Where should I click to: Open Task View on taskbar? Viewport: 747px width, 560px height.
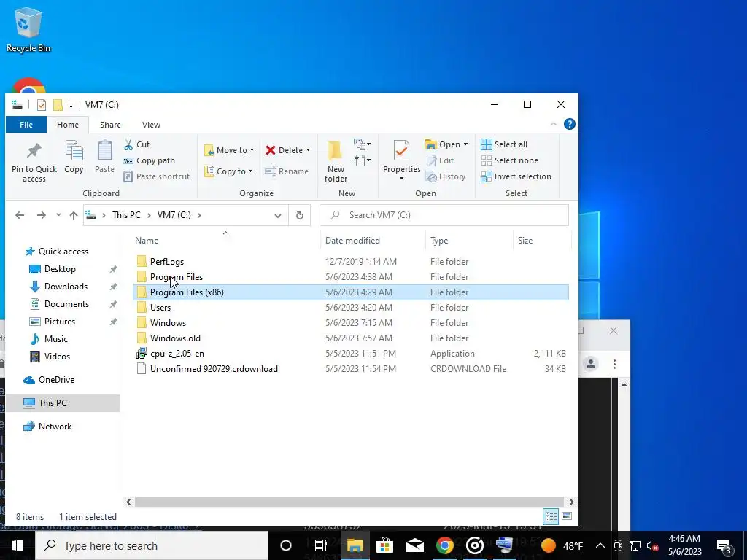coord(321,545)
